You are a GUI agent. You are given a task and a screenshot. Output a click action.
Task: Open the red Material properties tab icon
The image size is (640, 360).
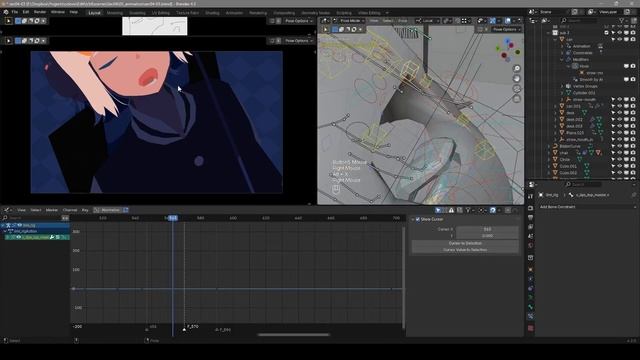(530, 328)
